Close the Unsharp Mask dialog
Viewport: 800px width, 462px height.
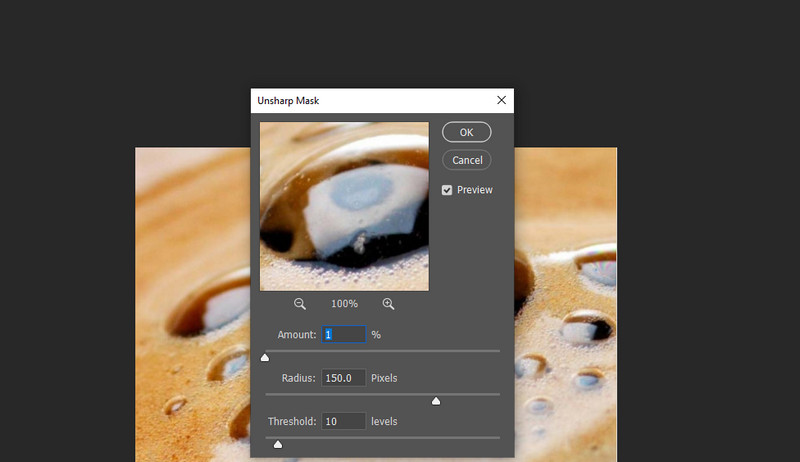[x=502, y=101]
